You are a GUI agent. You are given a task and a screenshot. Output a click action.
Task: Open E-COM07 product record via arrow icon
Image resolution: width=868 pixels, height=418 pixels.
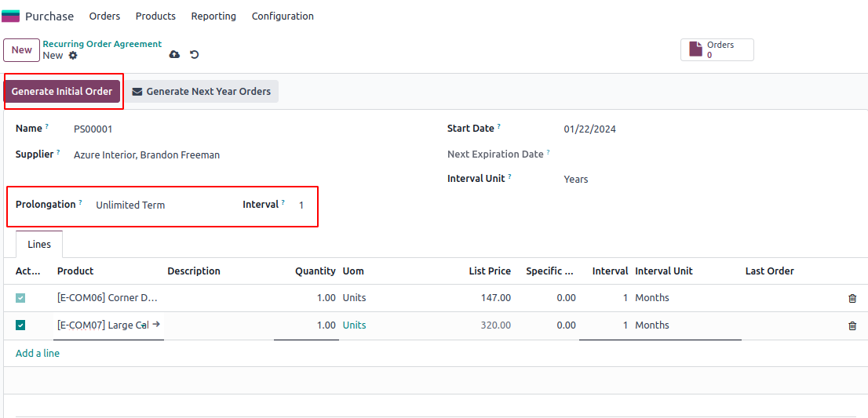tap(156, 324)
